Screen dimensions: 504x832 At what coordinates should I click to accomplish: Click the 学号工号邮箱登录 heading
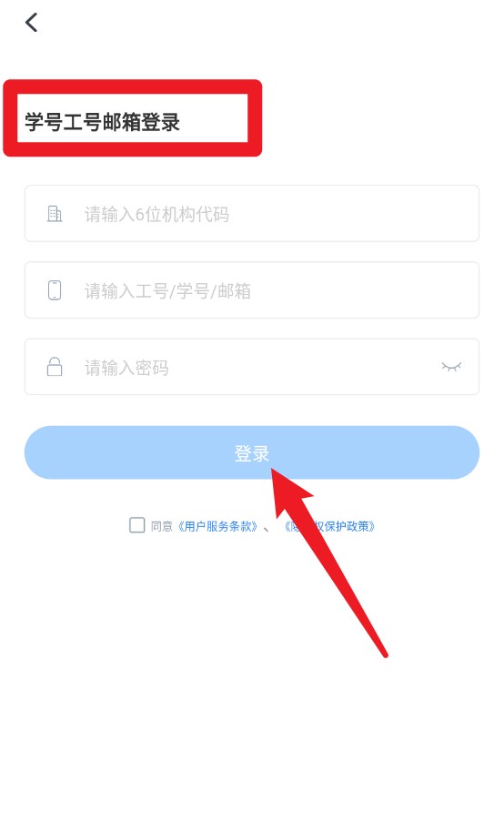click(x=103, y=122)
